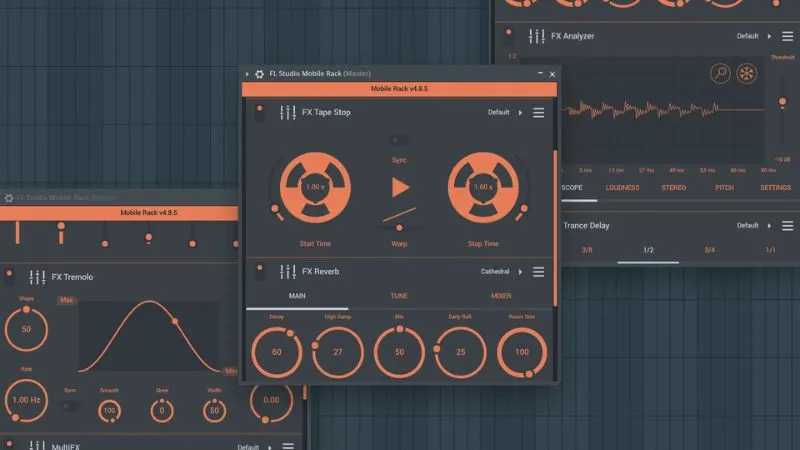Switch to the MIXER tab in FX Reverb

click(501, 296)
